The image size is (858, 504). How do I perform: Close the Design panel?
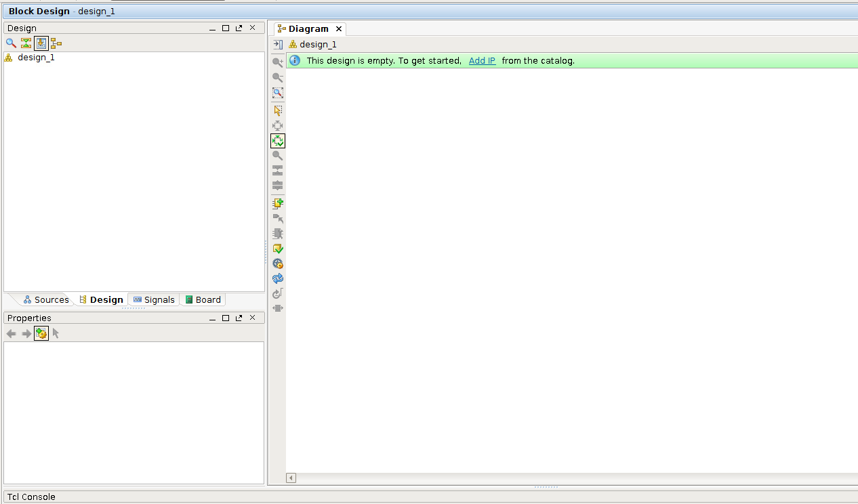(x=252, y=28)
